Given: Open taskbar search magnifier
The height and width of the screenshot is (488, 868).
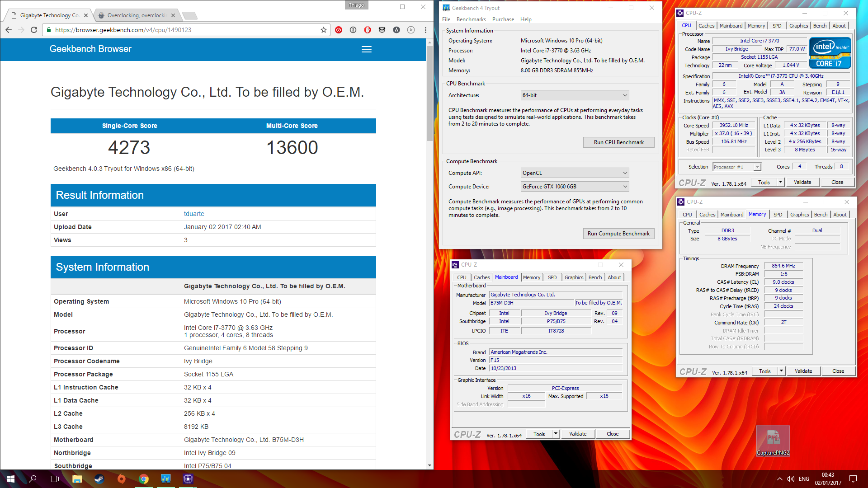Looking at the screenshot, I should tap(33, 479).
